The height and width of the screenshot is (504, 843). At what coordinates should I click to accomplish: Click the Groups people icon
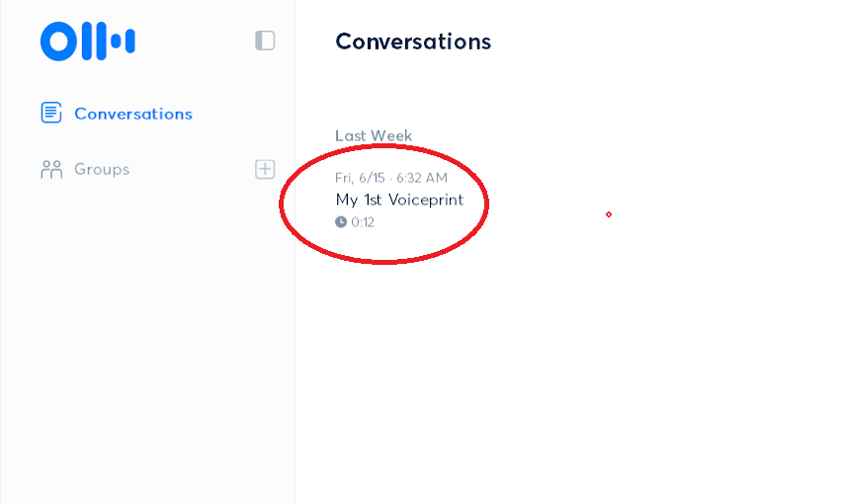point(51,169)
